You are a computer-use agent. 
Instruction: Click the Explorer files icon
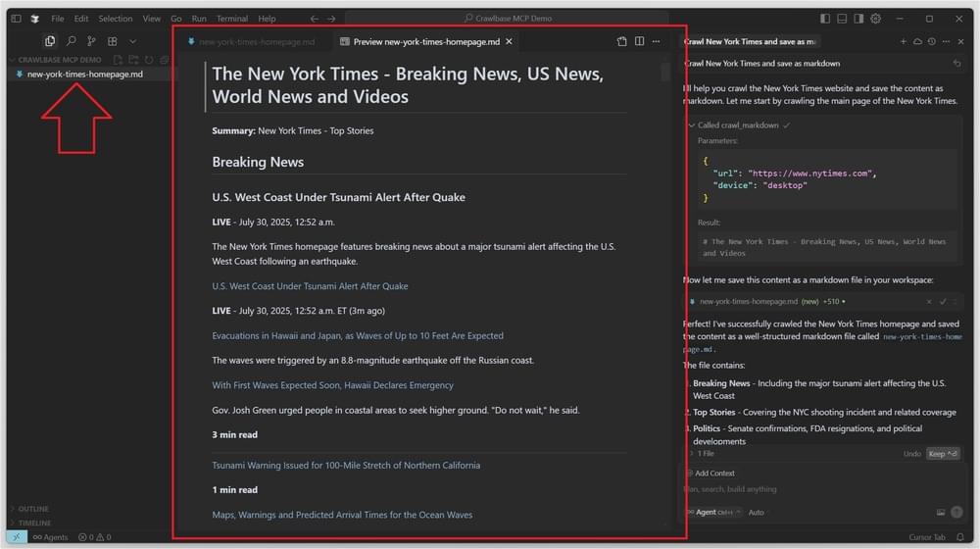coord(50,41)
